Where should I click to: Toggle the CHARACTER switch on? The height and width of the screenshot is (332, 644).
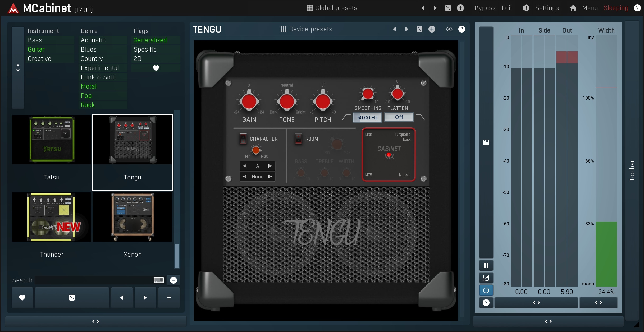[243, 139]
